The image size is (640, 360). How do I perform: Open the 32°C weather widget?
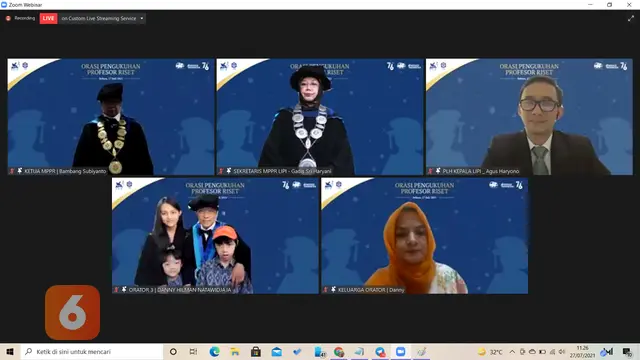[x=490, y=351]
